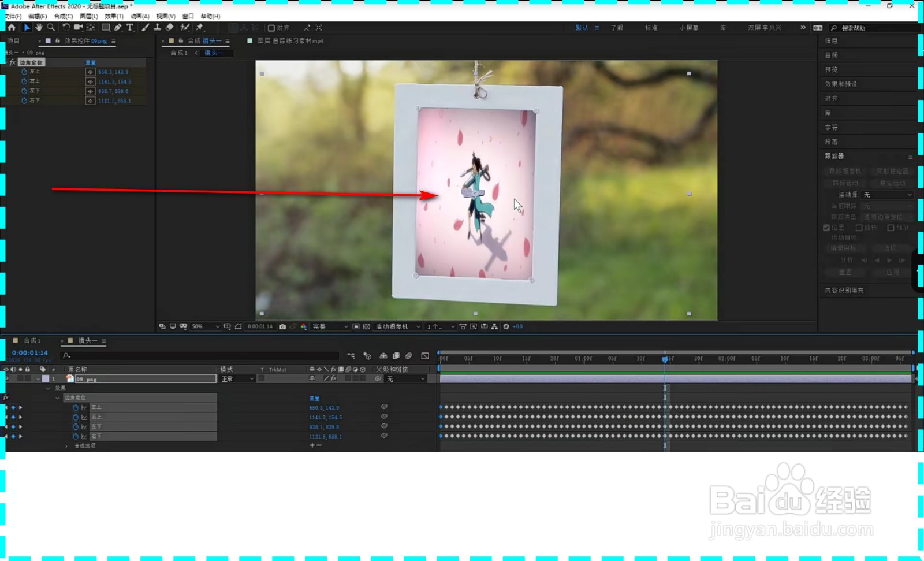Viewport: 924px width, 561px height.
Task: Toggle the snapping 对齐 checkbox in toolbar
Action: coord(271,28)
